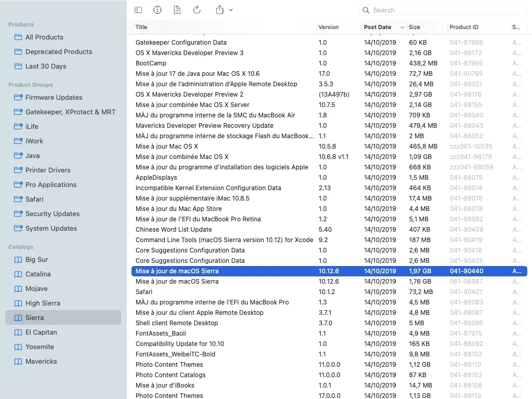Sort by Title column header

pyautogui.click(x=141, y=27)
